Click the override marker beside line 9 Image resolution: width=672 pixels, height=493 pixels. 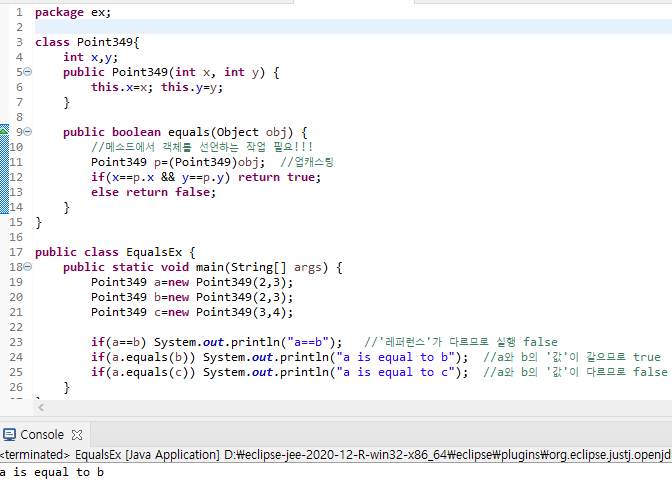coord(4,130)
